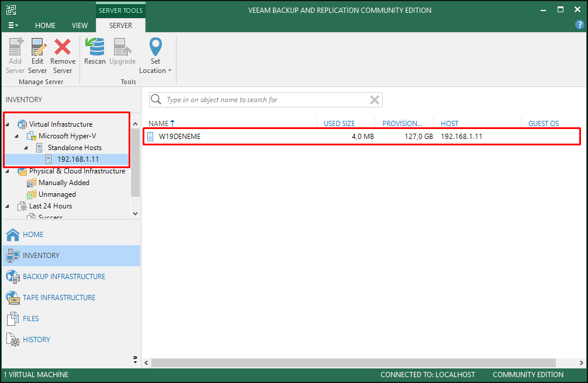The width and height of the screenshot is (588, 383).
Task: Click the Remove Server red X icon
Action: click(x=63, y=47)
